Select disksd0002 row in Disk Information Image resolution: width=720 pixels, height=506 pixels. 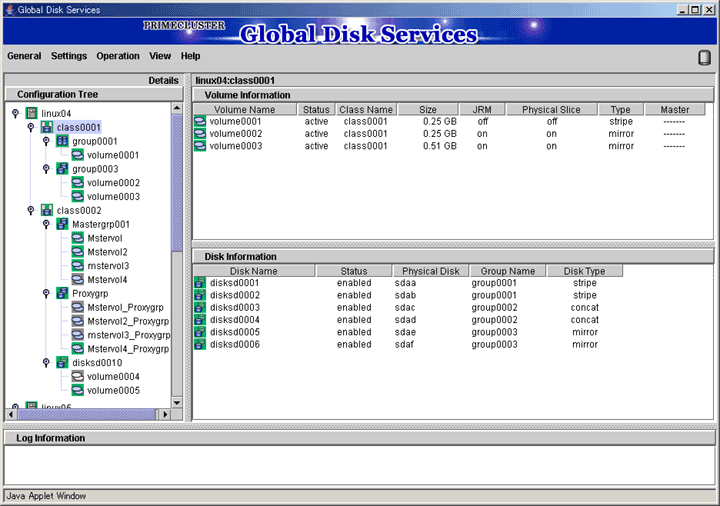[x=408, y=295]
